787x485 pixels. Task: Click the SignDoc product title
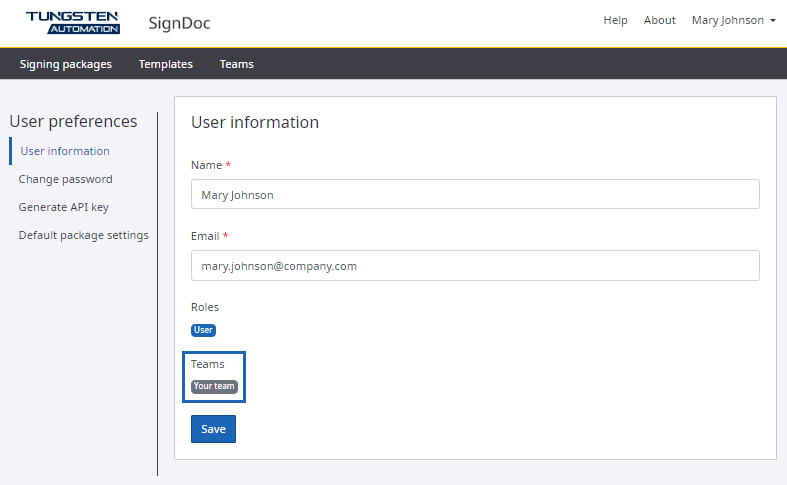[179, 23]
